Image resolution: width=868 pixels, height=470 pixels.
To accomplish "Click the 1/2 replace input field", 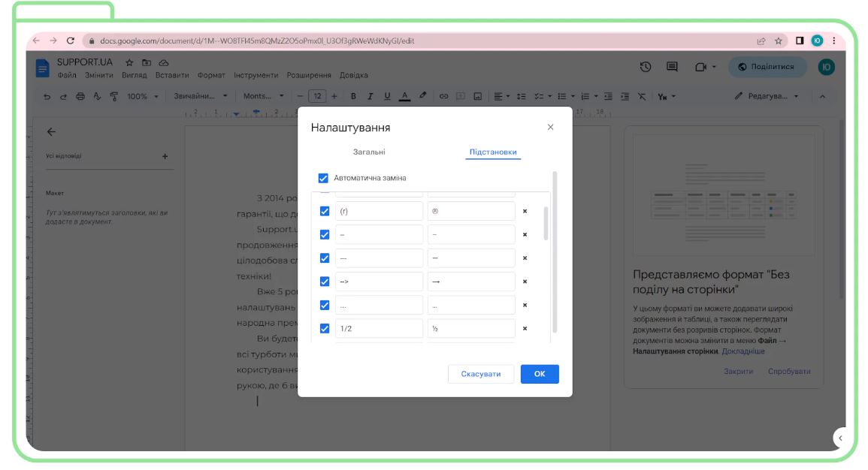I will (379, 328).
